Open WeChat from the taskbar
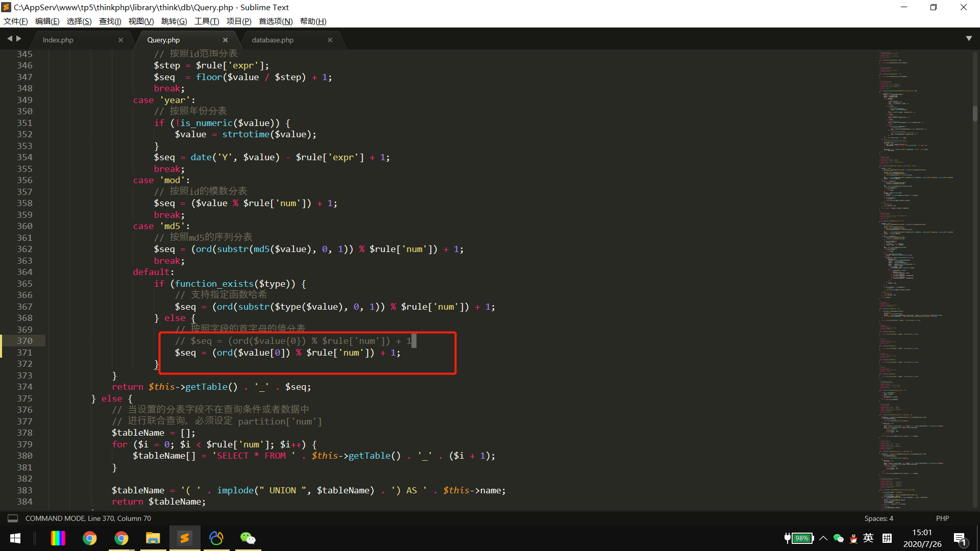The height and width of the screenshot is (551, 980). coord(248,538)
